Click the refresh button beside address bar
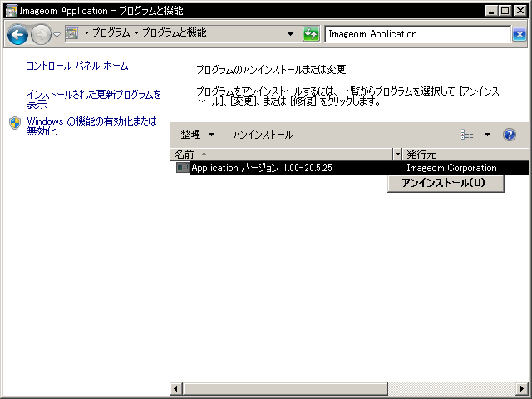This screenshot has width=532, height=399. [x=311, y=34]
